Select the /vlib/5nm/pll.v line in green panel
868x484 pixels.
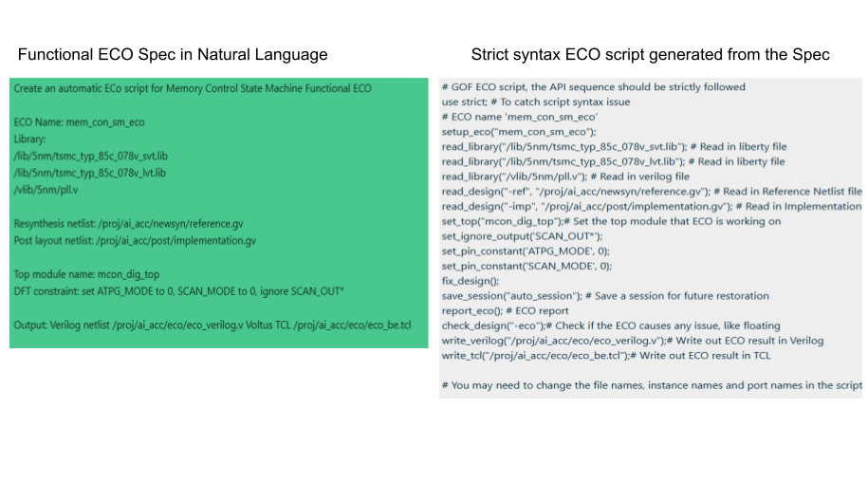coord(46,190)
